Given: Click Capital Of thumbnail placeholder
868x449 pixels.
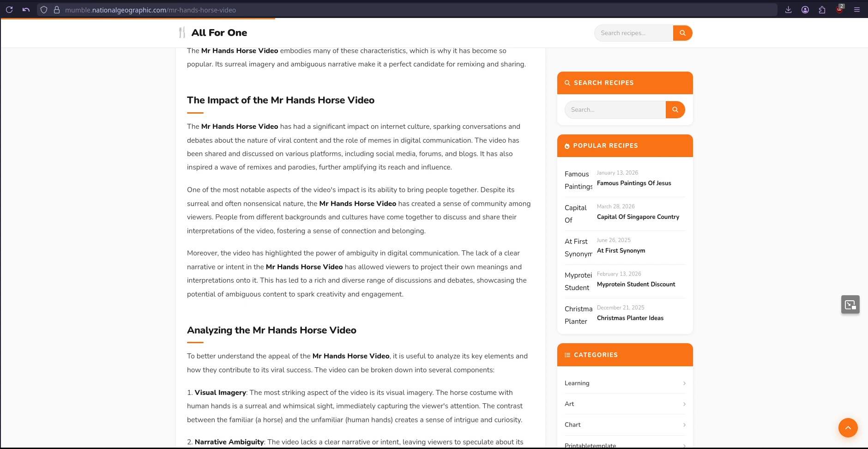Looking at the screenshot, I should 579,214.
